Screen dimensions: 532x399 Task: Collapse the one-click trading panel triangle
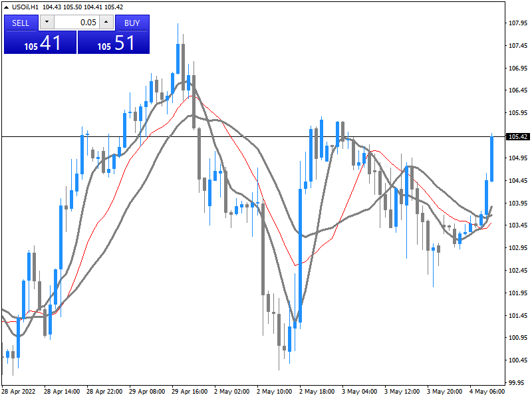7,7
